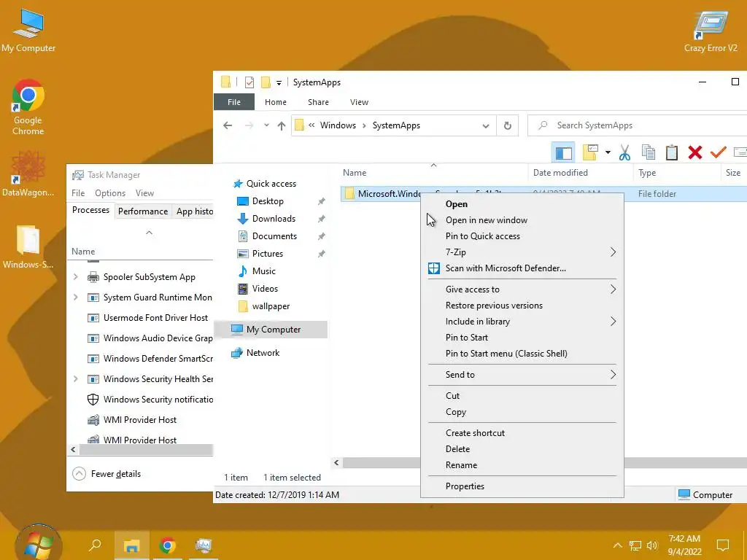Expand the Give access to submenu
The image size is (747, 560).
(x=522, y=289)
